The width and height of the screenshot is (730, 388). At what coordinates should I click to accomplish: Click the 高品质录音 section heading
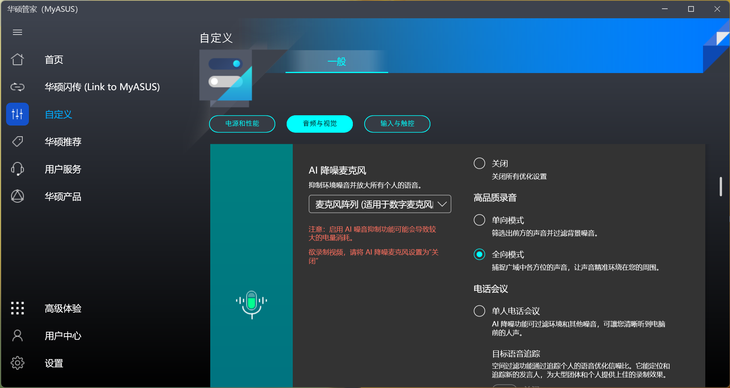click(x=495, y=198)
